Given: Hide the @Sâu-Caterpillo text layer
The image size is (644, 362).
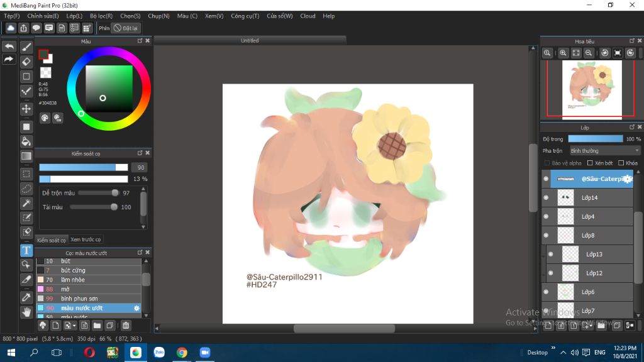Looking at the screenshot, I should click(x=546, y=178).
